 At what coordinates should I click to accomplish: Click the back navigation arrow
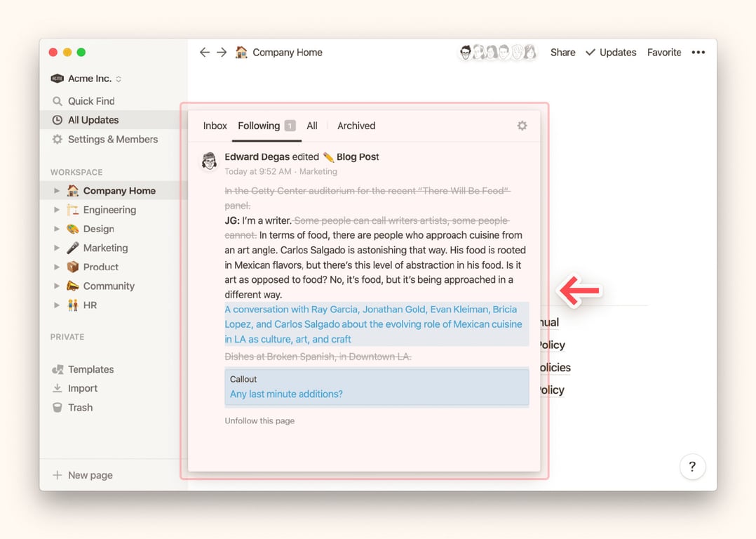point(204,53)
